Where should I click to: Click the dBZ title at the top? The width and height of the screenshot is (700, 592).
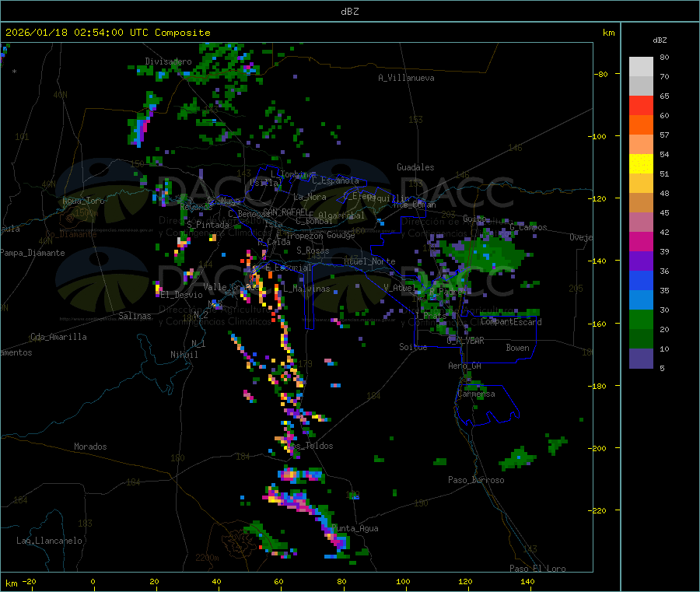(x=349, y=12)
